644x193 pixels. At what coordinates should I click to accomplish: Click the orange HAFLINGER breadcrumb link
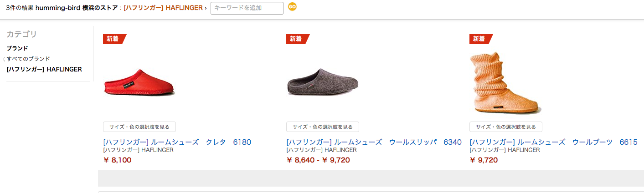[x=163, y=8]
